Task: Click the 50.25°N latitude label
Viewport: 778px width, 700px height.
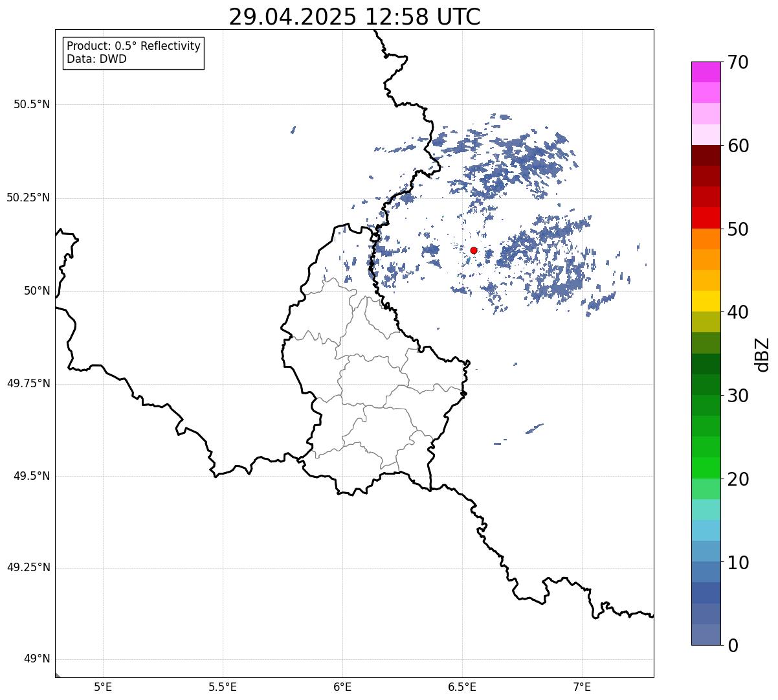Action: [28, 198]
